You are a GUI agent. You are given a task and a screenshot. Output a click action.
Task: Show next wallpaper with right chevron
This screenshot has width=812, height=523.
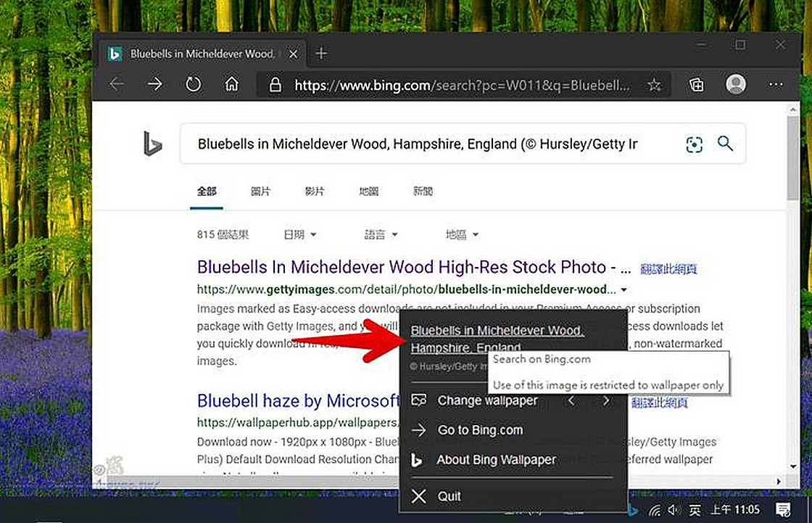tap(606, 400)
